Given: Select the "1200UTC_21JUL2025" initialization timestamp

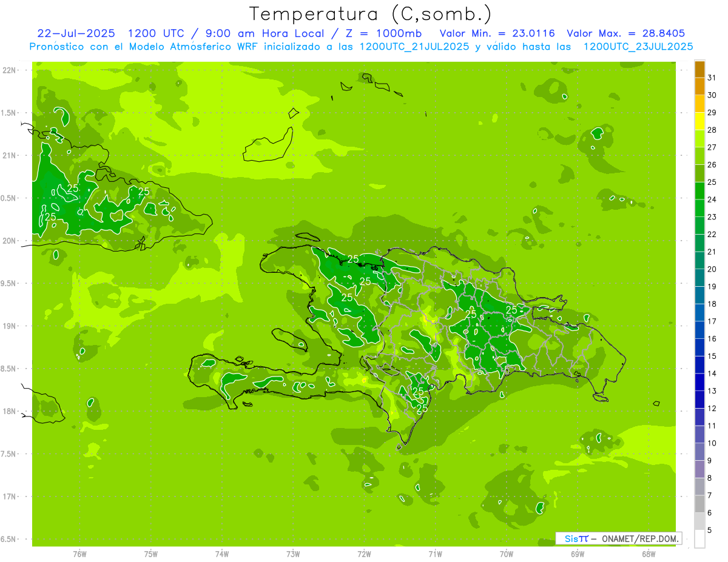Looking at the screenshot, I should (414, 46).
